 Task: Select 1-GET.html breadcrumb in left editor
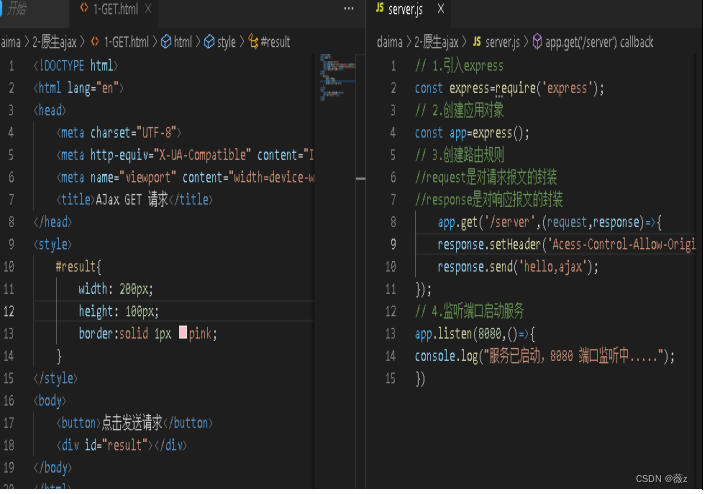tap(126, 42)
